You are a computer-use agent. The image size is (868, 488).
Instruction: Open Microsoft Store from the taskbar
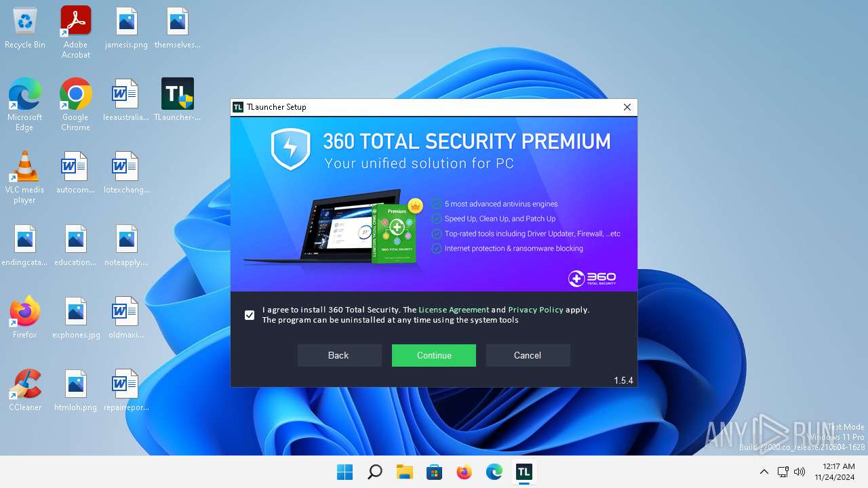[435, 472]
